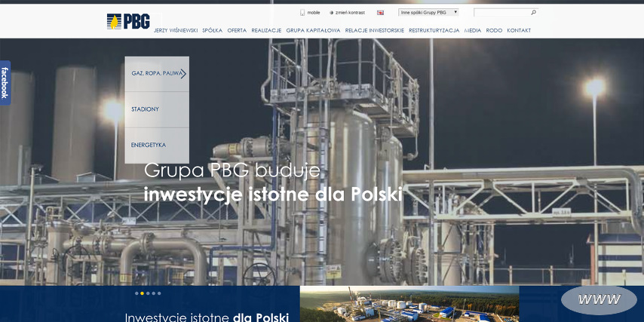Click the search magnifier icon

tap(533, 13)
